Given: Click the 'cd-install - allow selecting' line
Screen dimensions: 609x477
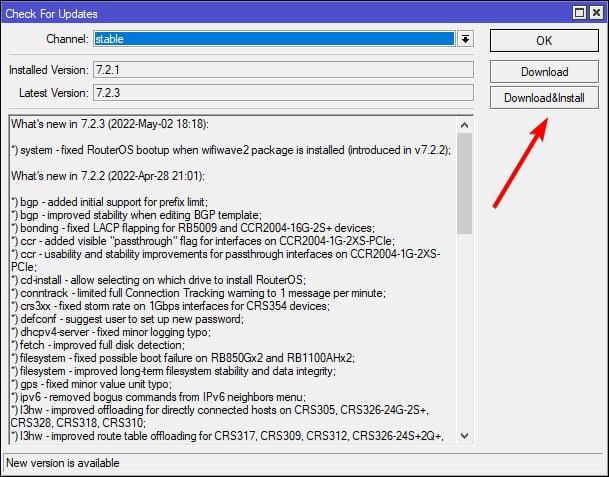Looking at the screenshot, I should (x=158, y=280).
